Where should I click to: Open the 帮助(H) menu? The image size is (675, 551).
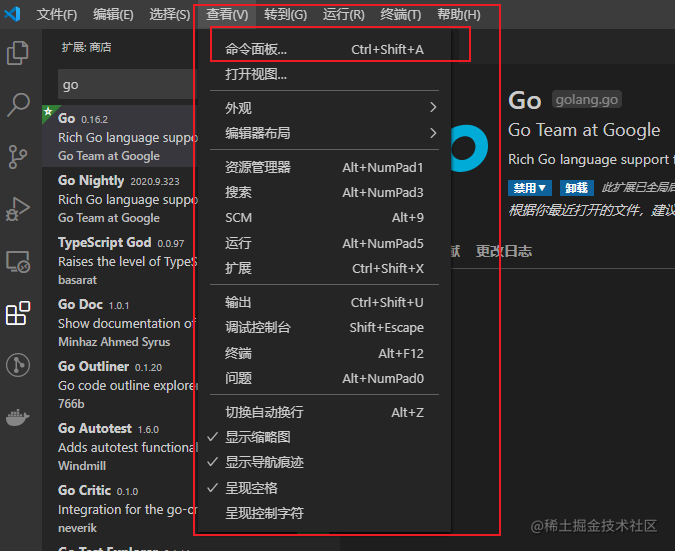[459, 15]
